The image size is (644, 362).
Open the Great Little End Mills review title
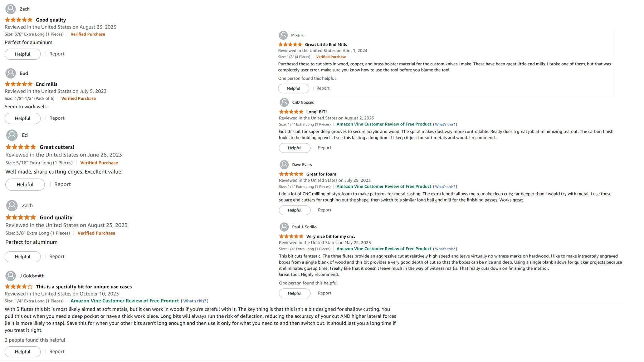pyautogui.click(x=326, y=45)
